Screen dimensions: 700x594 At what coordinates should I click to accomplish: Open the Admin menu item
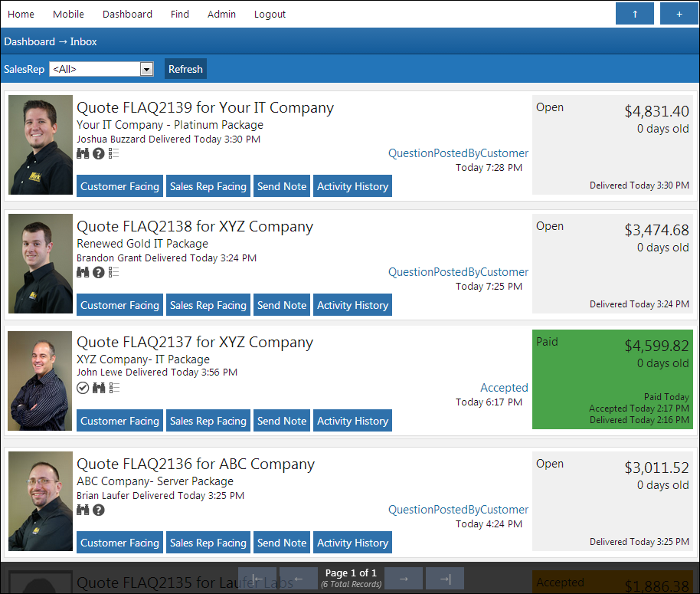pos(221,14)
